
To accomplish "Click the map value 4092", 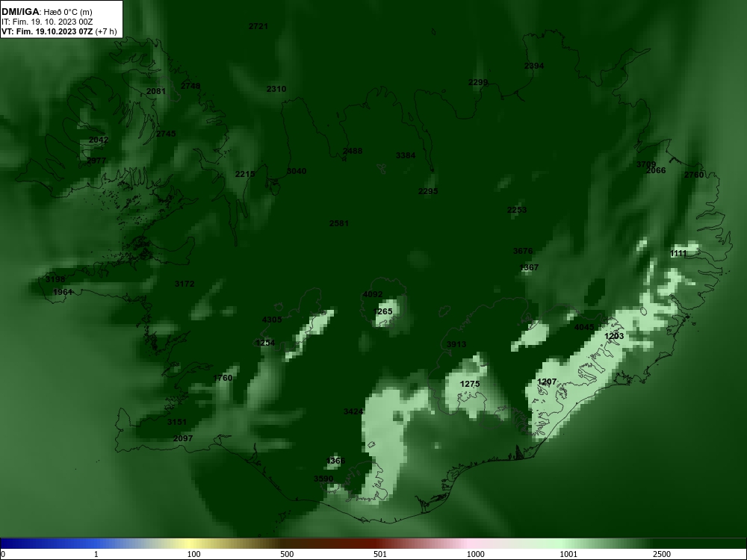I will click(x=373, y=295).
